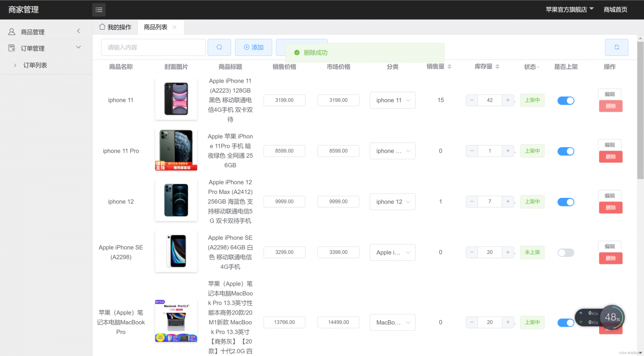The width and height of the screenshot is (644, 356).
Task: Click 未上架 status tag of iPhone SE
Action: tap(532, 252)
